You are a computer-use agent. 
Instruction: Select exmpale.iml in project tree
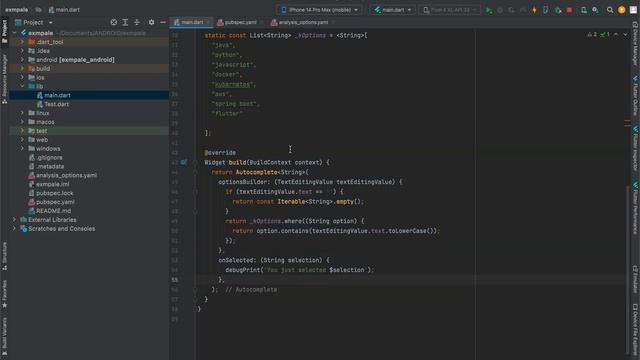tap(53, 184)
